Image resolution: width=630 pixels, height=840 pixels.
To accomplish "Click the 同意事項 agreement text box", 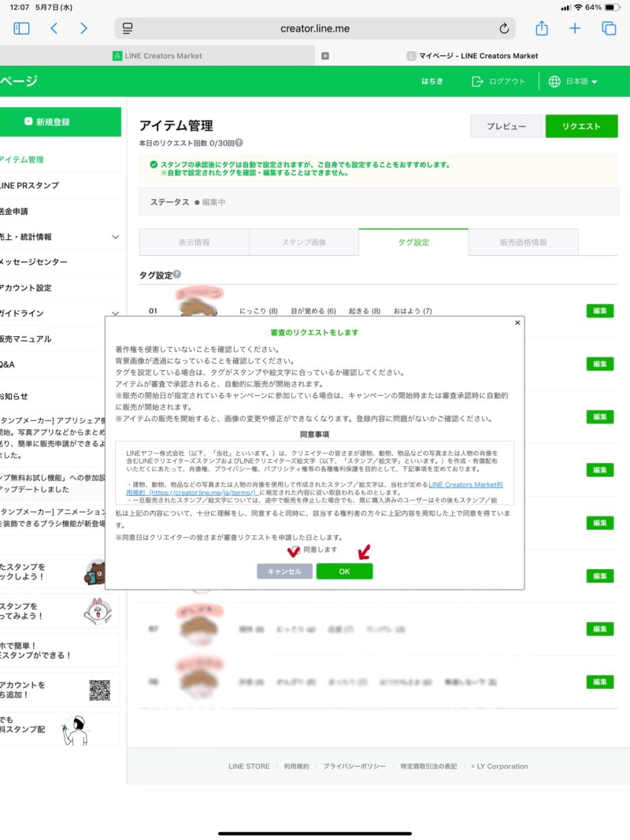I will [314, 472].
